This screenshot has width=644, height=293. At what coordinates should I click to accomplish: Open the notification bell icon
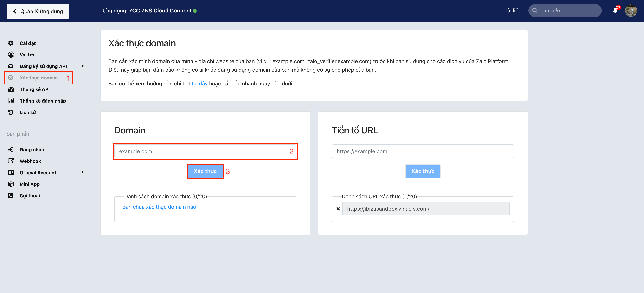[615, 11]
